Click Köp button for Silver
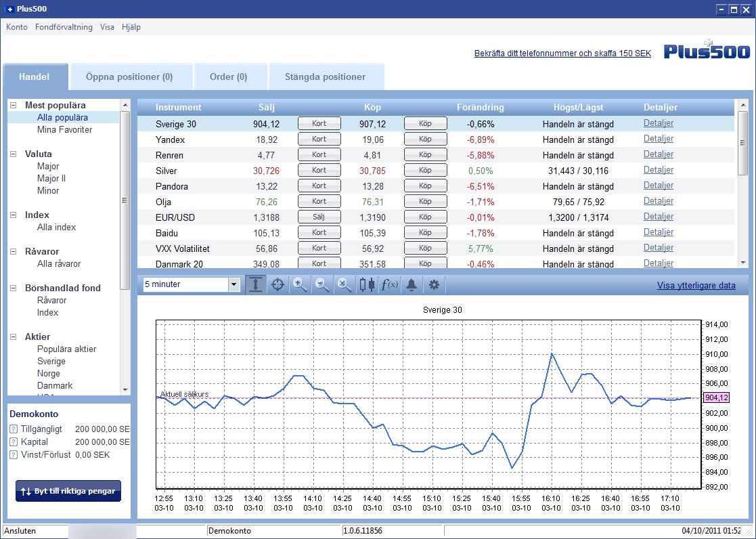 (x=425, y=171)
